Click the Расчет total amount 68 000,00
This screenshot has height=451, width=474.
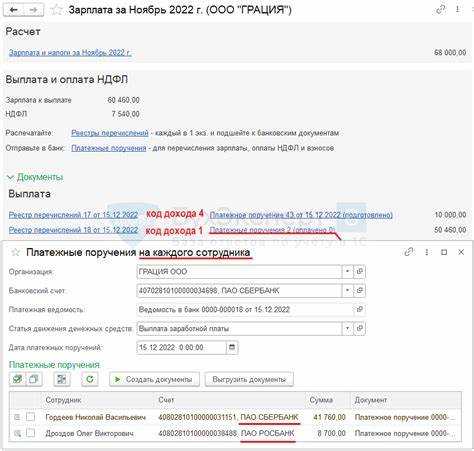click(450, 53)
